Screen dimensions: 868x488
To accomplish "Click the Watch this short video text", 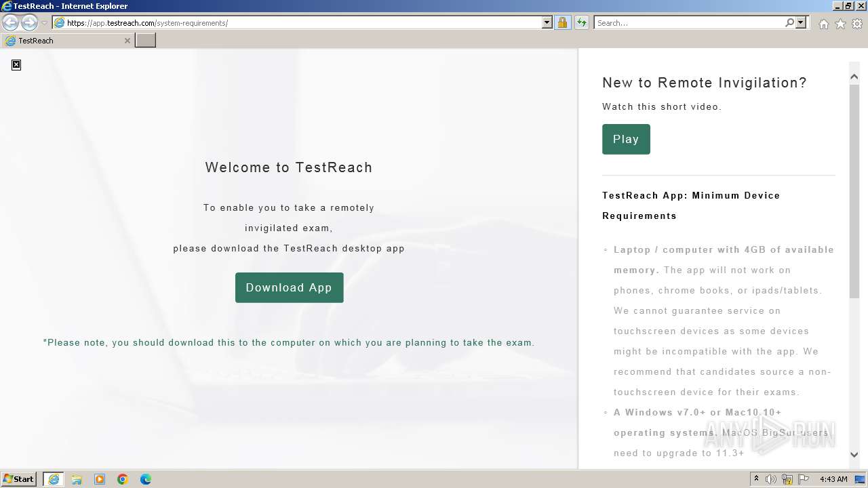I will pyautogui.click(x=662, y=106).
